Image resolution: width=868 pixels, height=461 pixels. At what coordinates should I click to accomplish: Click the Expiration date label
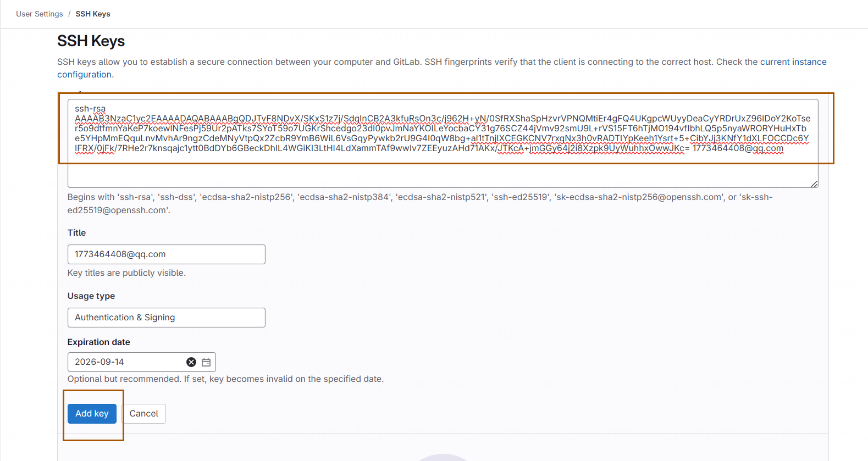[99, 342]
